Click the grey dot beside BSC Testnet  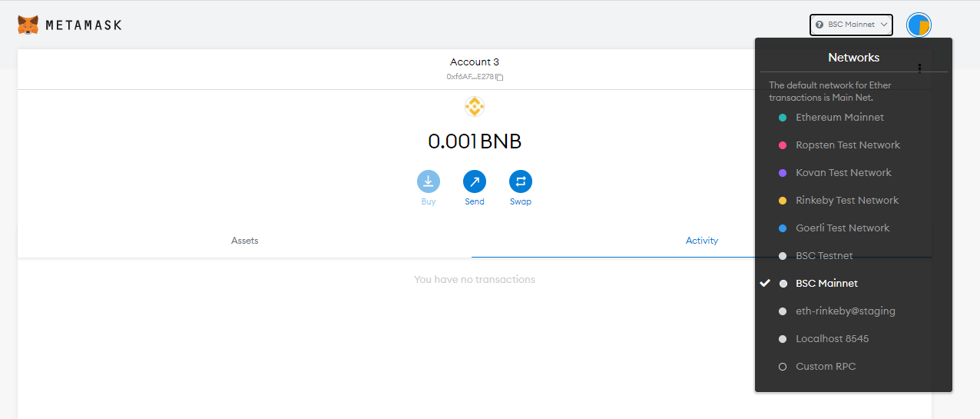coord(783,256)
